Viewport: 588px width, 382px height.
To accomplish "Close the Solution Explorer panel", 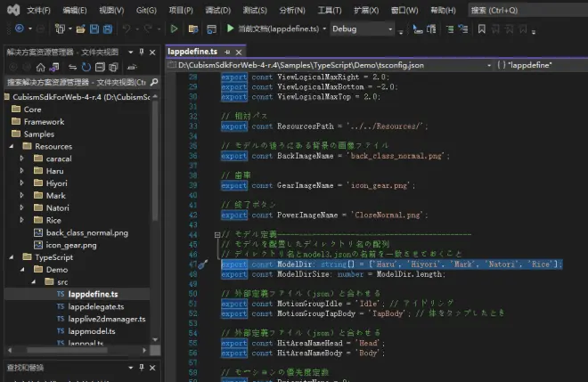I will pos(152,53).
